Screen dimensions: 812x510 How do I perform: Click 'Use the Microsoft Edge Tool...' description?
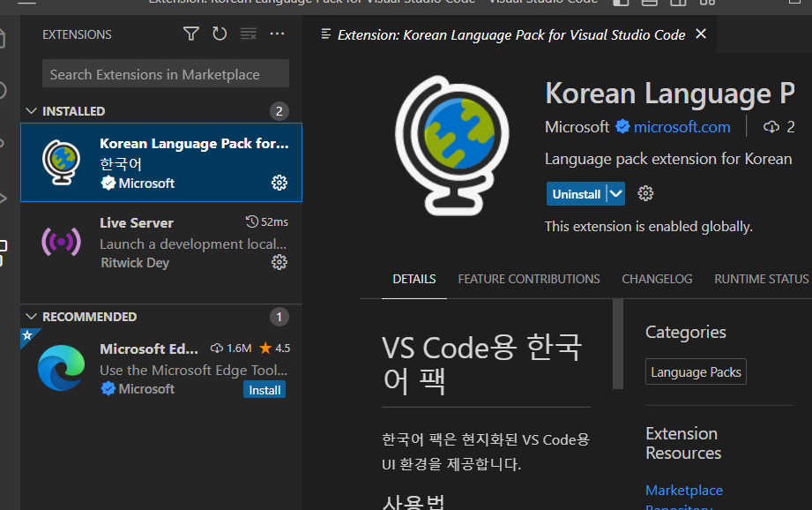194,370
